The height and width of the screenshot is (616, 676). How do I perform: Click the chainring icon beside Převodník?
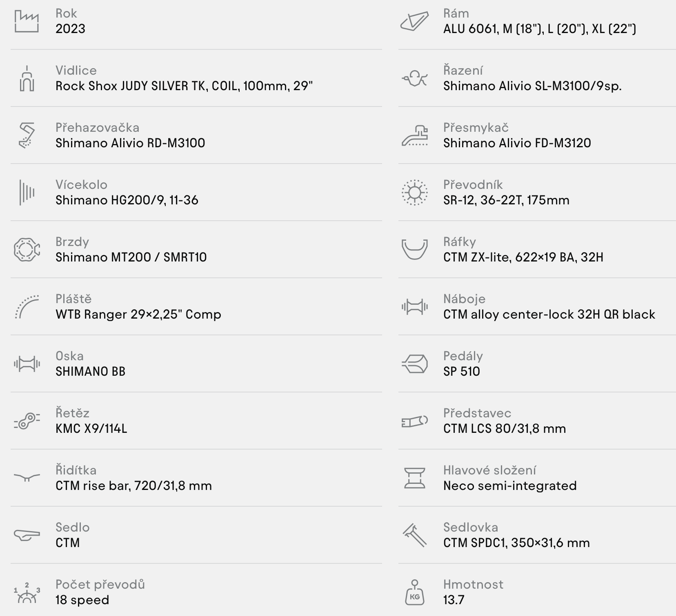point(414,193)
